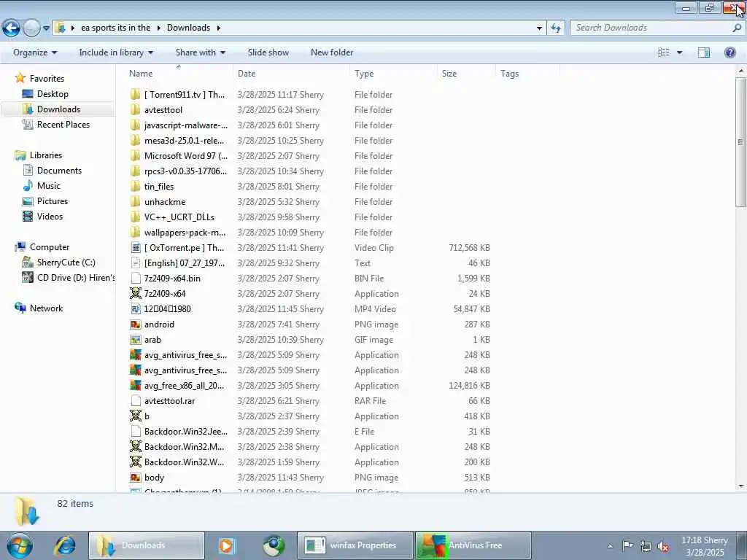Refresh the Downloads folder view
This screenshot has height=560, width=747.
555,28
